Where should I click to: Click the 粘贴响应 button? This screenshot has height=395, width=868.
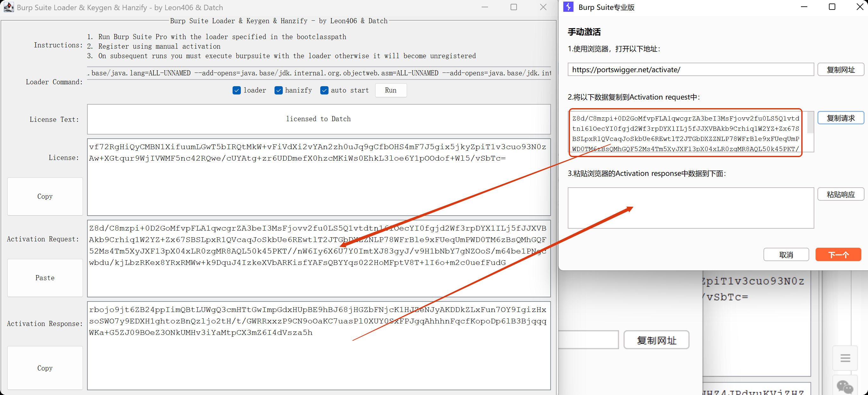click(x=841, y=194)
